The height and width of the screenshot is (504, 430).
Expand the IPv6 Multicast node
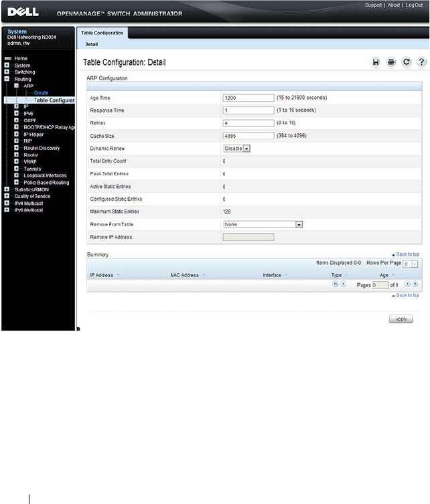(x=7, y=210)
